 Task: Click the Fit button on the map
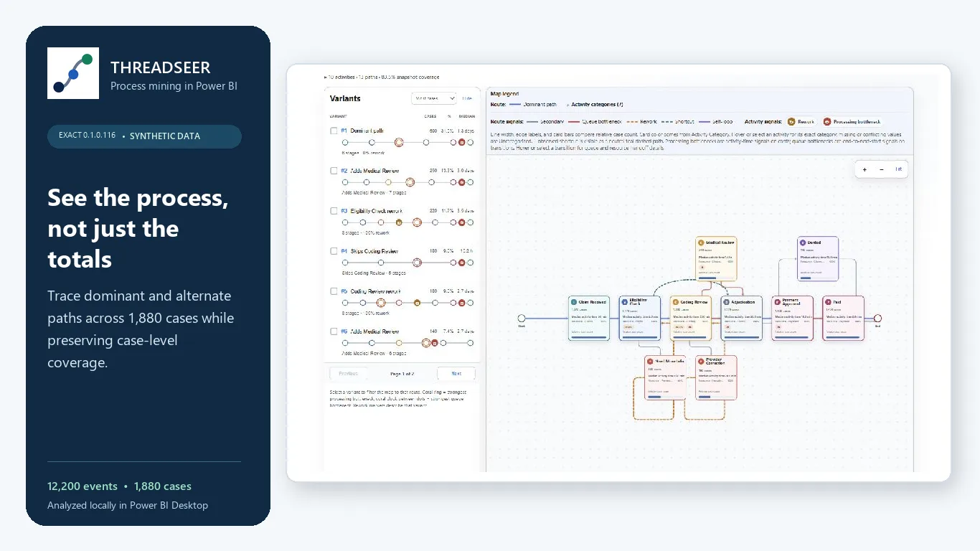pos(898,169)
